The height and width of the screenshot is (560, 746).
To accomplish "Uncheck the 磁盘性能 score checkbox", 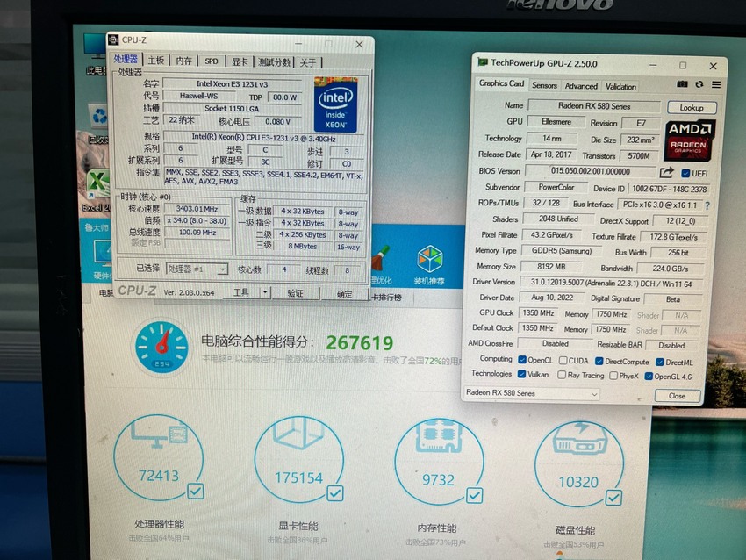I will point(613,498).
